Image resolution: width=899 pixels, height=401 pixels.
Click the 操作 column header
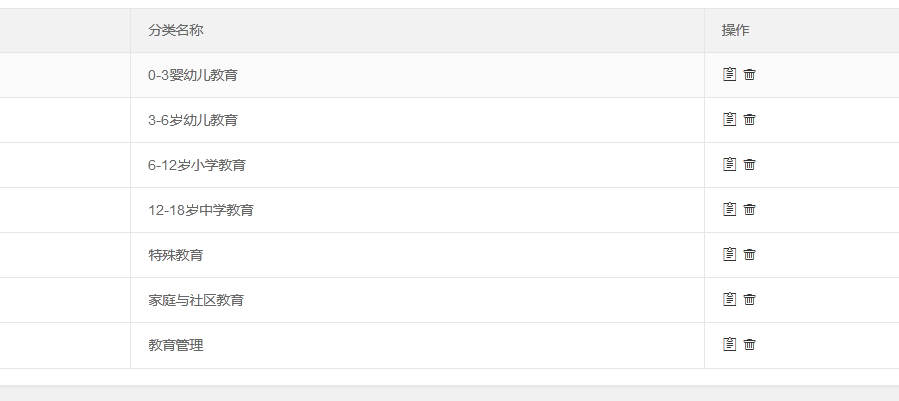tap(736, 30)
